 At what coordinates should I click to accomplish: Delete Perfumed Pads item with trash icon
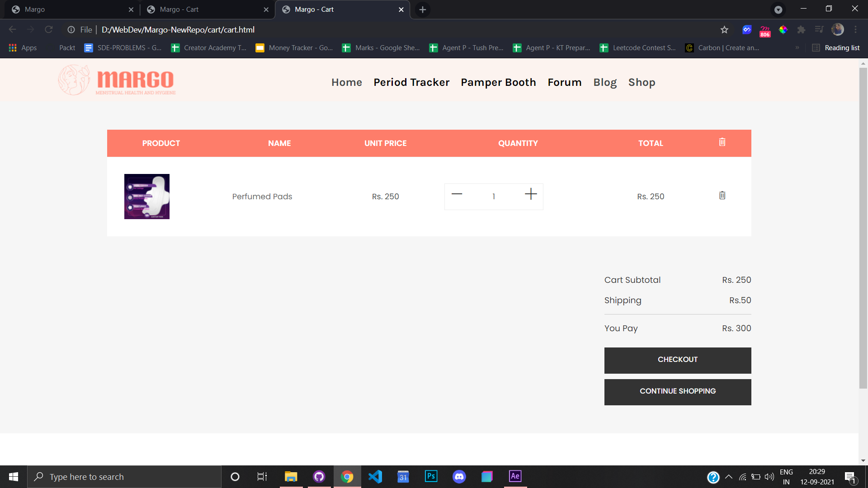tap(722, 195)
